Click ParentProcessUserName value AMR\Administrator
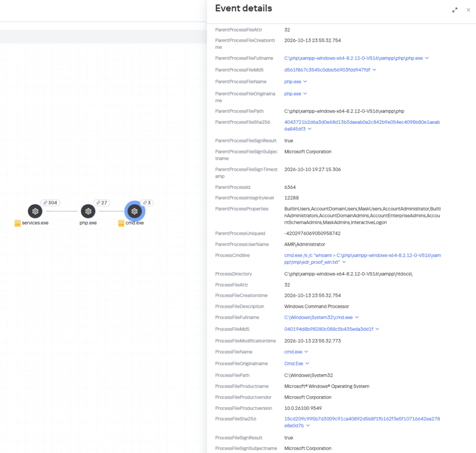Image resolution: width=476 pixels, height=453 pixels. [x=304, y=245]
